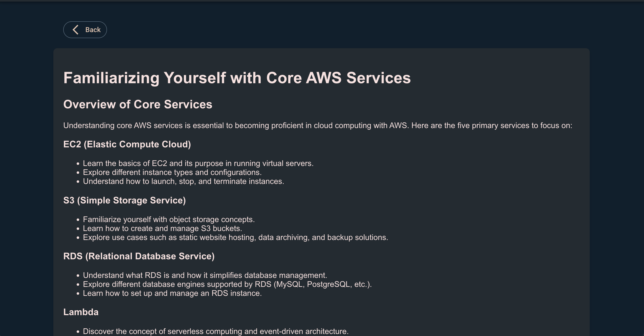Viewport: 644px width, 336px height.
Task: Click the RDS (Relational Database Service) heading
Action: coord(139,256)
